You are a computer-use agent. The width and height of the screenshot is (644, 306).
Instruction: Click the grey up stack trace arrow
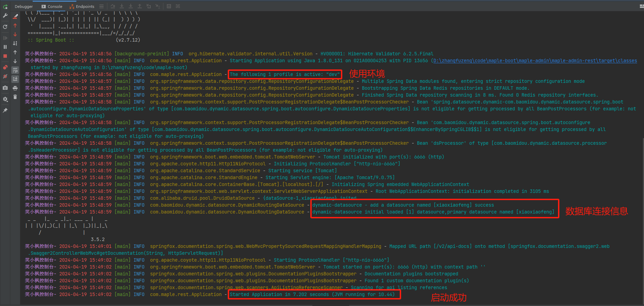coord(15,52)
